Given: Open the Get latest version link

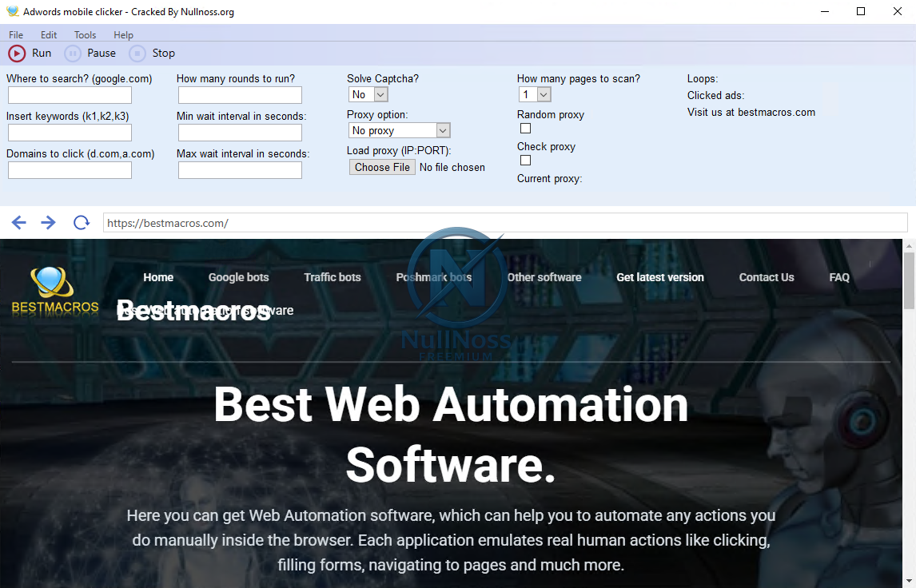Looking at the screenshot, I should [659, 277].
